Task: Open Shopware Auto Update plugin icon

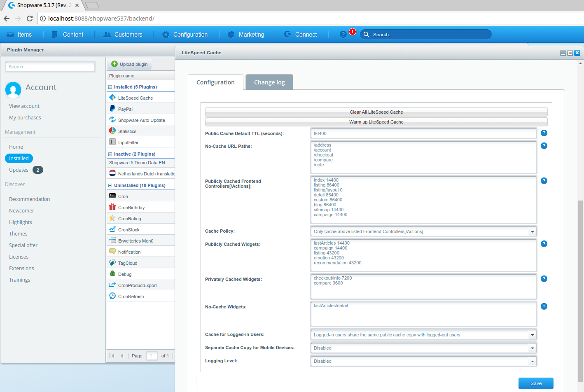Action: point(112,120)
